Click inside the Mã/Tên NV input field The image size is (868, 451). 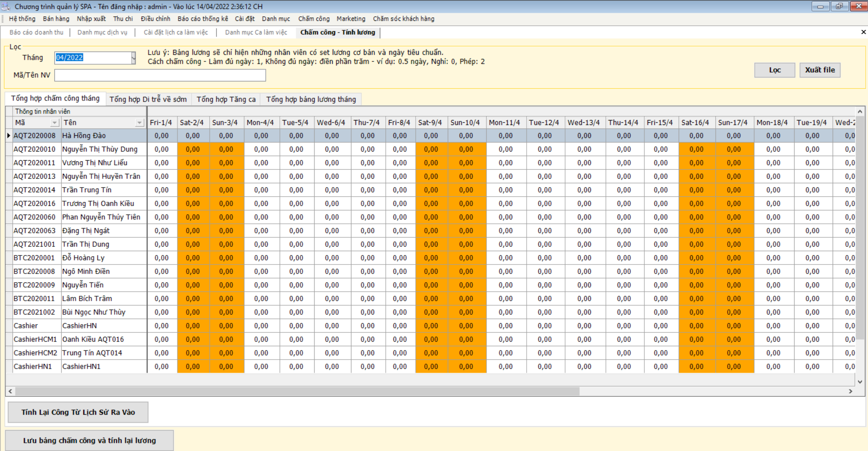[160, 75]
